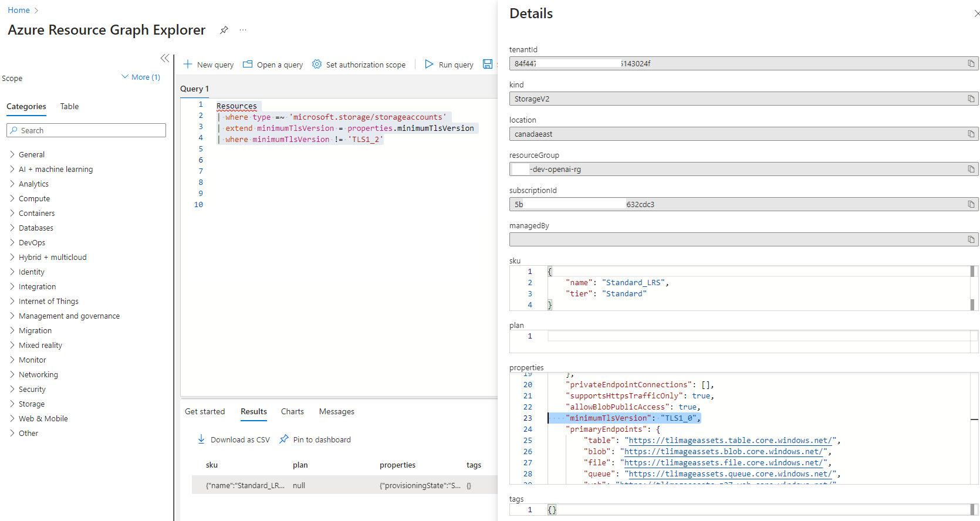Viewport: 980px width, 521px height.
Task: Copy the location value canadaeast
Action: pyautogui.click(x=971, y=134)
